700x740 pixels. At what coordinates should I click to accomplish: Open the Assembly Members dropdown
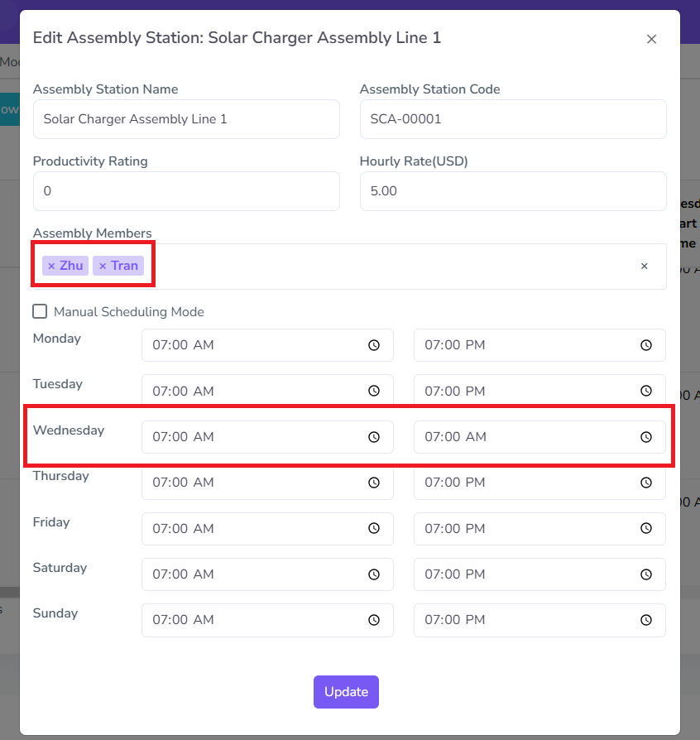coord(389,267)
